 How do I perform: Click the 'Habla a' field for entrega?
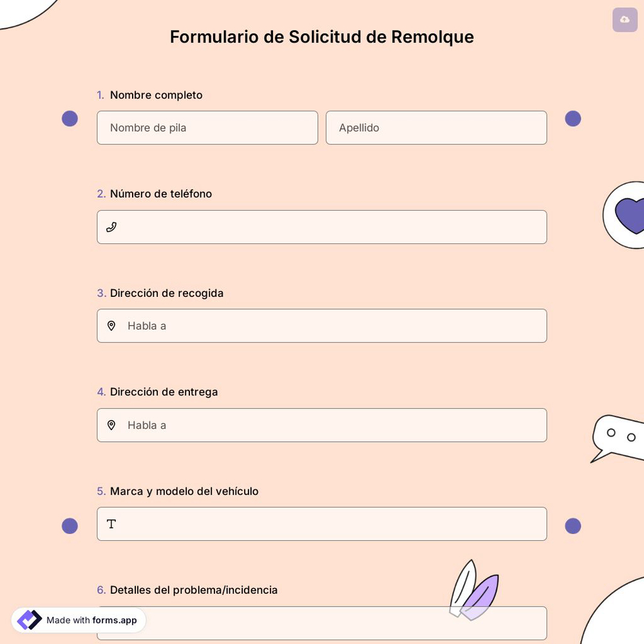(x=322, y=425)
